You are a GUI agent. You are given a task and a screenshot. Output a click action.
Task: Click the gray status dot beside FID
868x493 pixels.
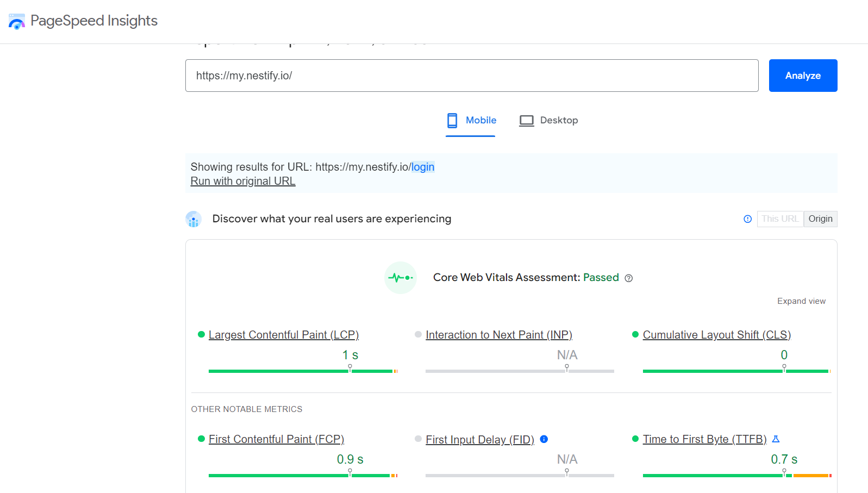point(418,439)
